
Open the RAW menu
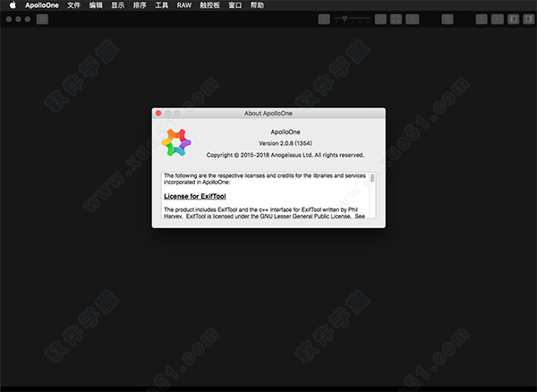[x=183, y=5]
